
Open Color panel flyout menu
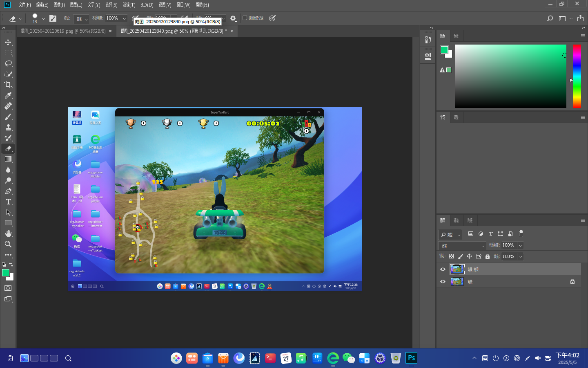[583, 36]
